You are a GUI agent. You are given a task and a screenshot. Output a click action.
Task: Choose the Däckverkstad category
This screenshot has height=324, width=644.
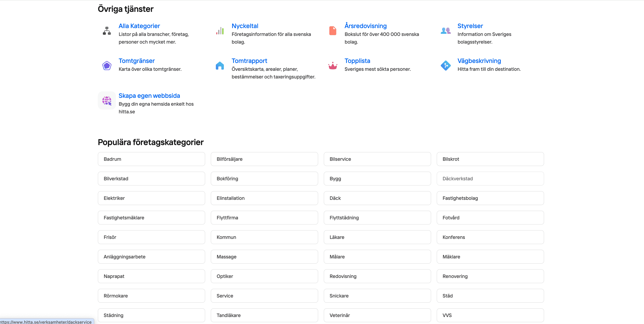tap(490, 179)
